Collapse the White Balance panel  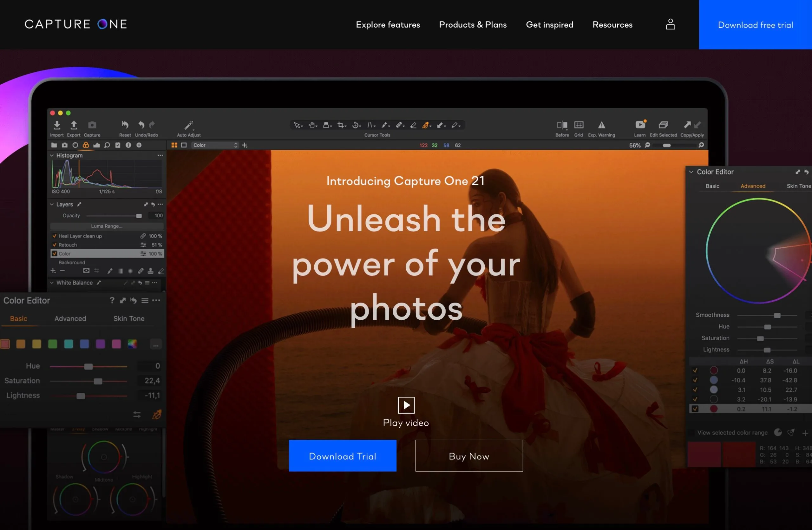[52, 283]
